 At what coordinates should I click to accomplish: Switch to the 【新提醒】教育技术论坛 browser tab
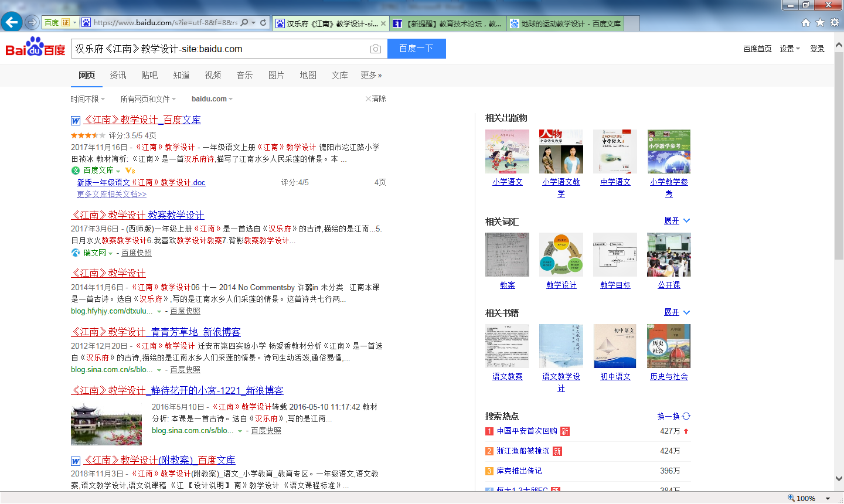tap(448, 23)
